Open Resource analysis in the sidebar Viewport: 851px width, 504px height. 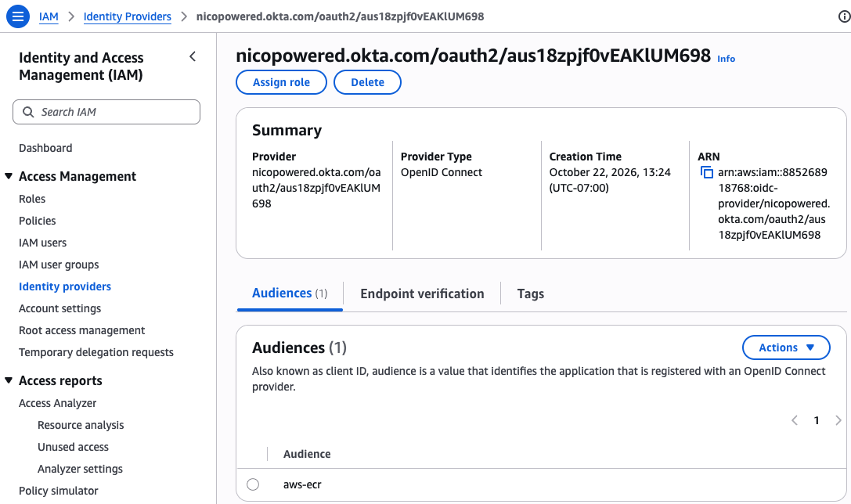(81, 425)
